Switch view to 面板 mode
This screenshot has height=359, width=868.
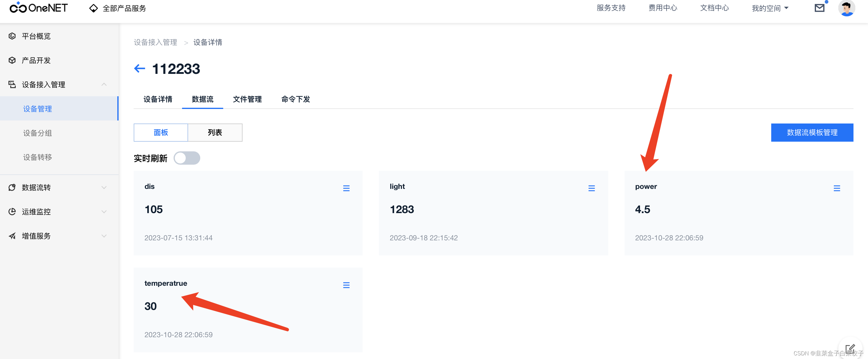click(161, 133)
